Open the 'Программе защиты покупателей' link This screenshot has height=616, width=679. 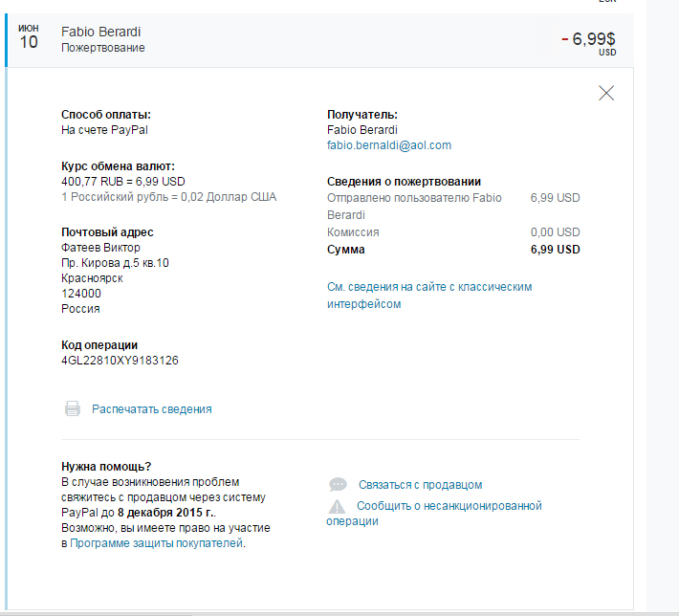[x=156, y=543]
